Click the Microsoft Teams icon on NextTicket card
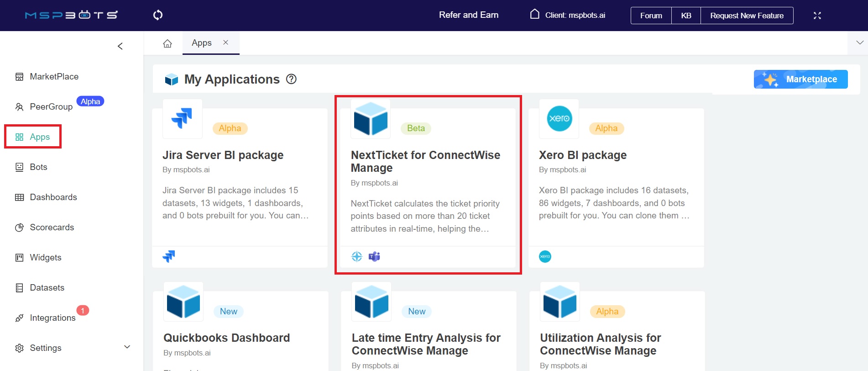868x371 pixels. point(374,257)
